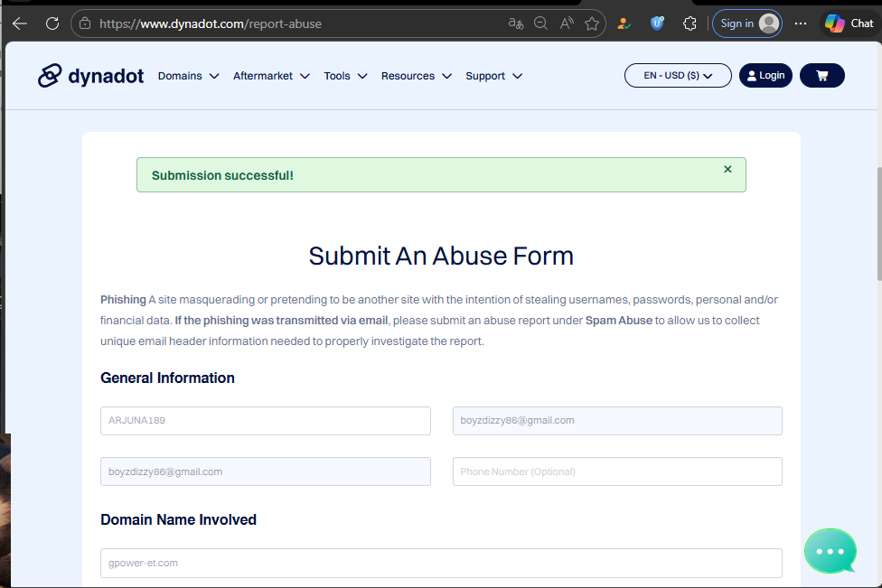
Task: Sign in to the browser profile
Action: click(x=747, y=23)
